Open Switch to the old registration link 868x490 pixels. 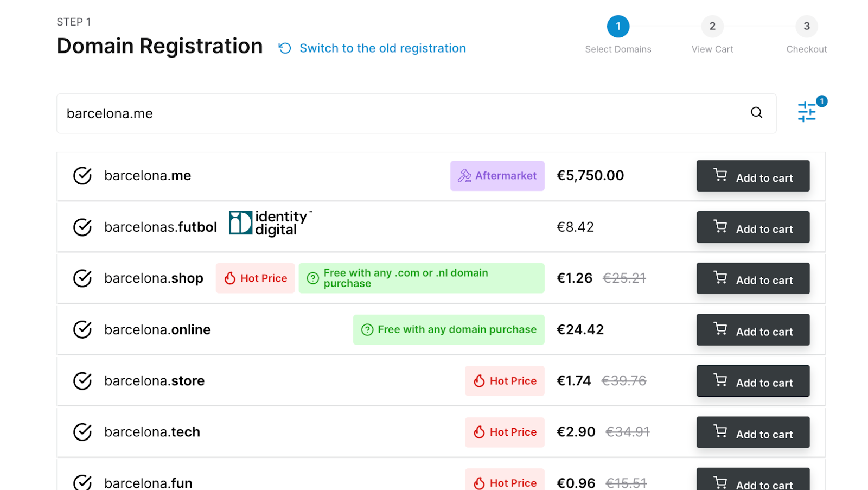click(x=382, y=48)
